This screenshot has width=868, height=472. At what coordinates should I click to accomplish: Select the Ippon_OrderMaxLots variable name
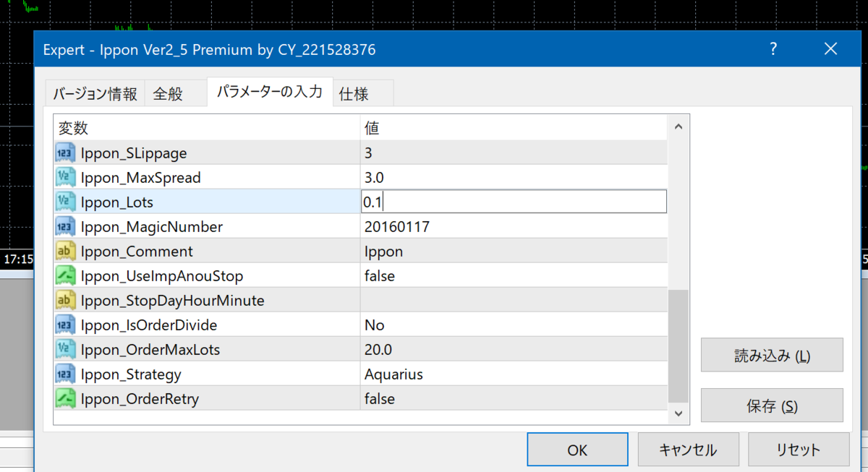point(150,350)
